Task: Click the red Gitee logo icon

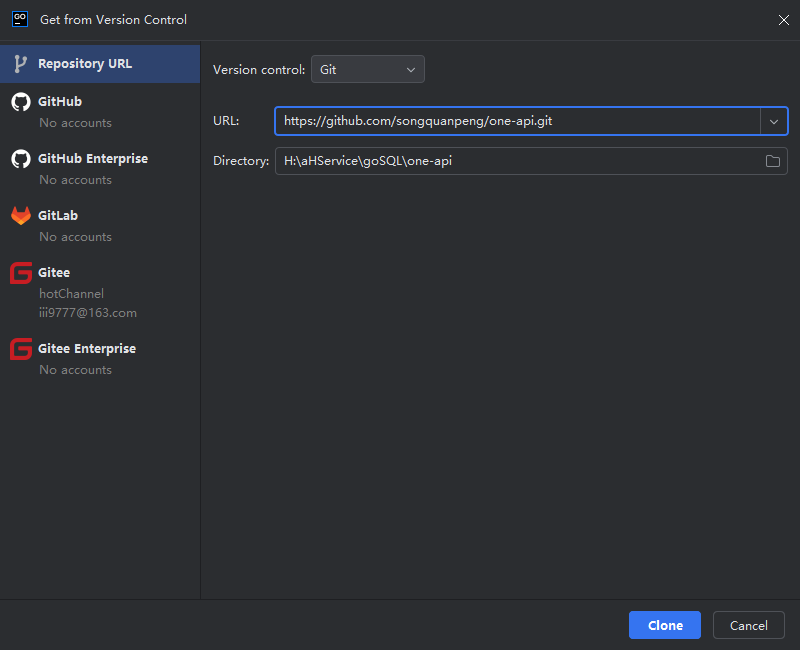Action: [20, 273]
